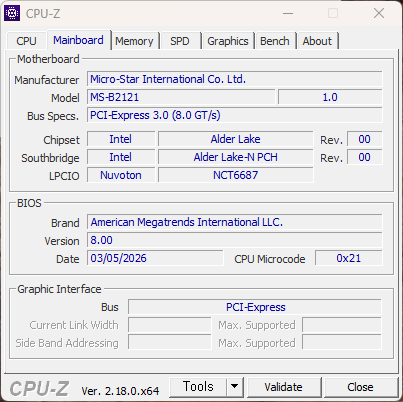Click Max. Supported field beside Link Width

342,325
